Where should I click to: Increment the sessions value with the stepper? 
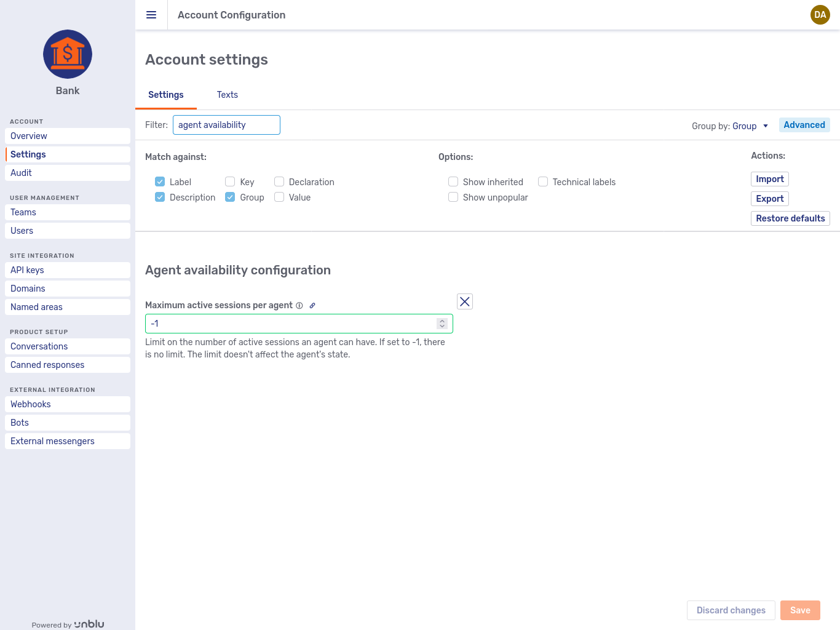[442, 320]
